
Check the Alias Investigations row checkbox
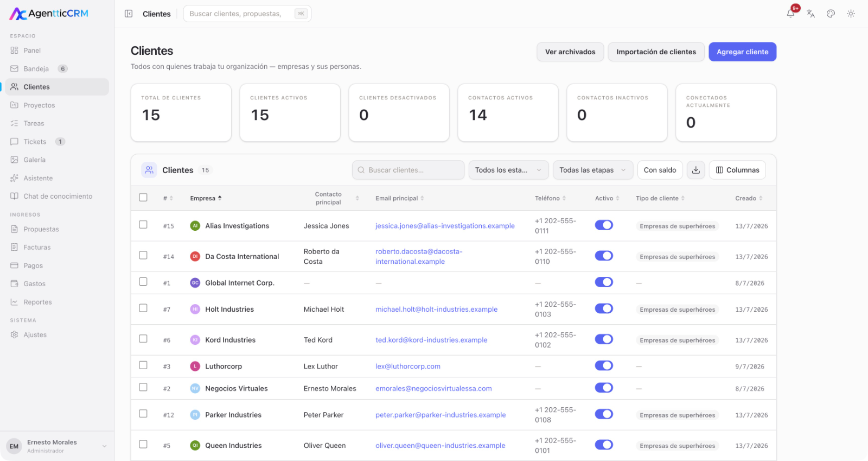point(143,224)
